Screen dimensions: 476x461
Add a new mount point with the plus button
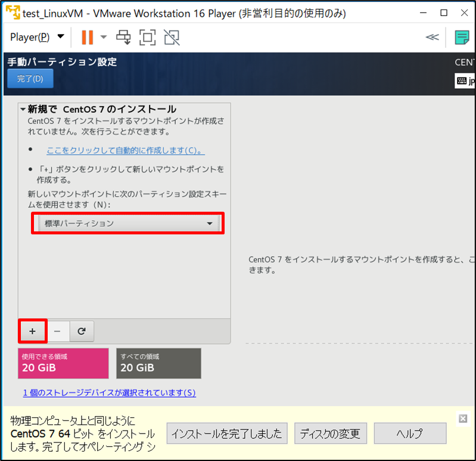(x=33, y=331)
